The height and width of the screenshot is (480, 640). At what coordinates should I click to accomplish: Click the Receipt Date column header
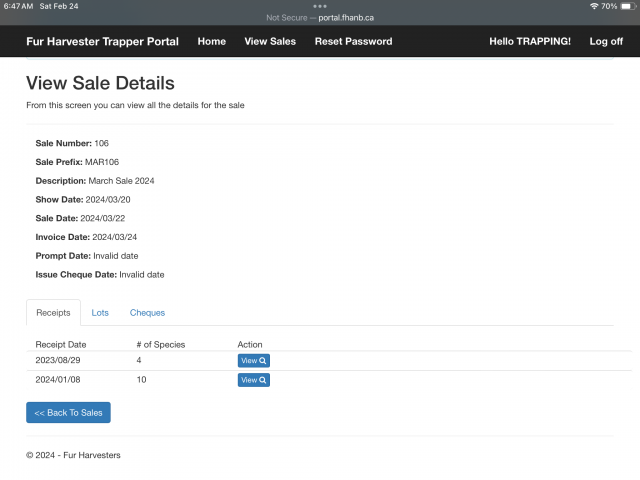[60, 344]
